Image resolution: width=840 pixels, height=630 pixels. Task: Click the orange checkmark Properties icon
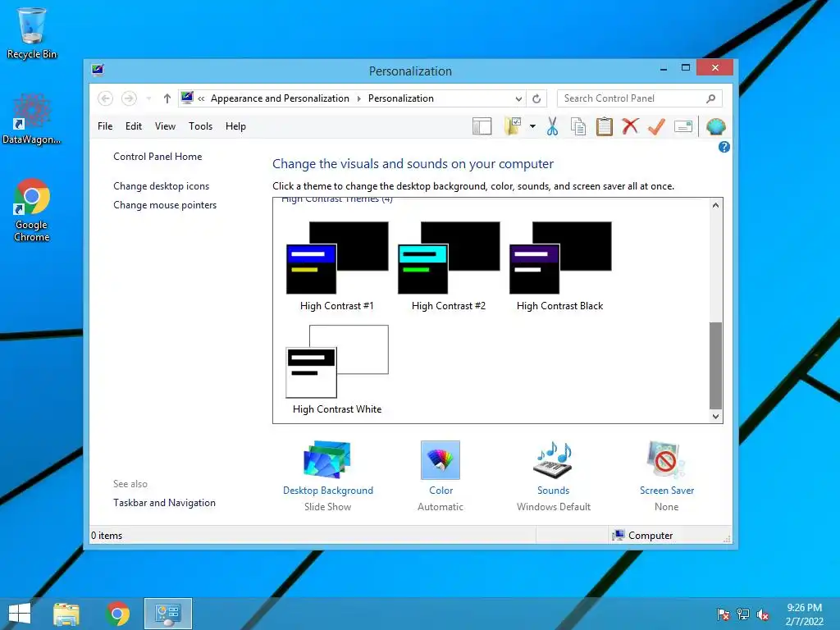[656, 127]
